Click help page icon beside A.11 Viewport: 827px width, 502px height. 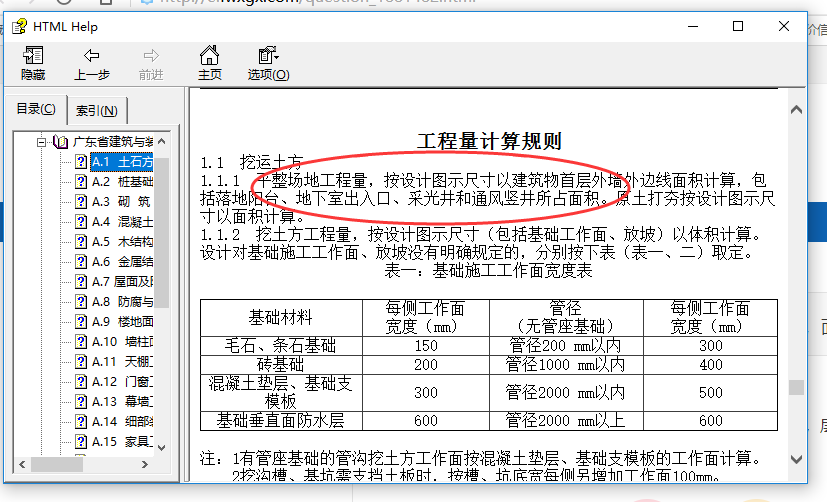point(81,362)
